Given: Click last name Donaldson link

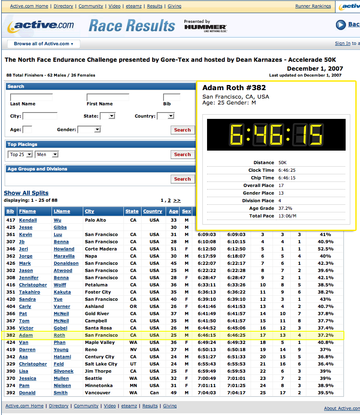Looking at the screenshot, I should [x=66, y=263].
